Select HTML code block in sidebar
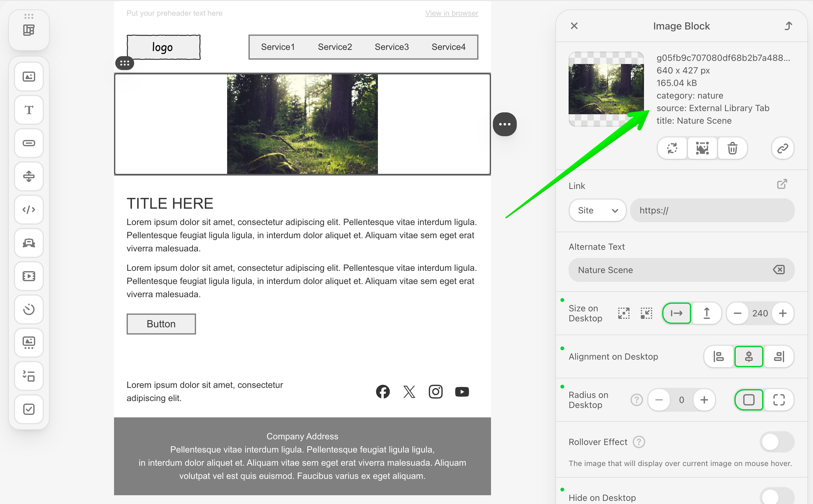 [29, 210]
